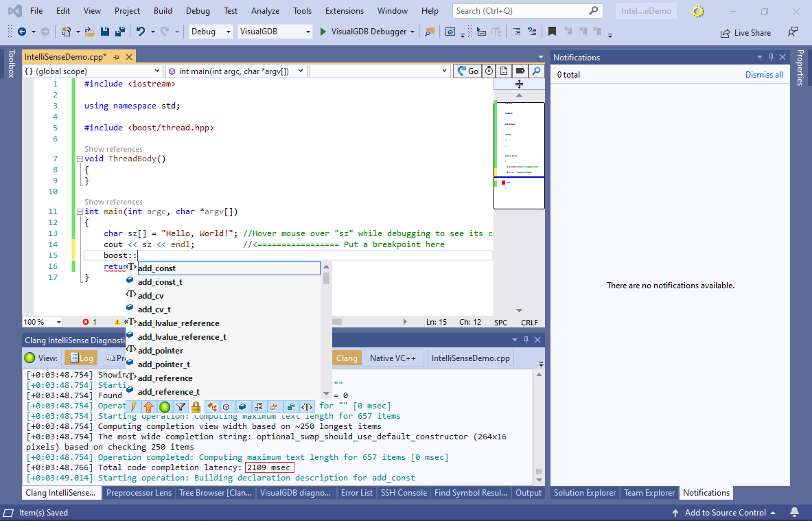812x521 pixels.
Task: Collapse the main function block
Action: [80, 212]
